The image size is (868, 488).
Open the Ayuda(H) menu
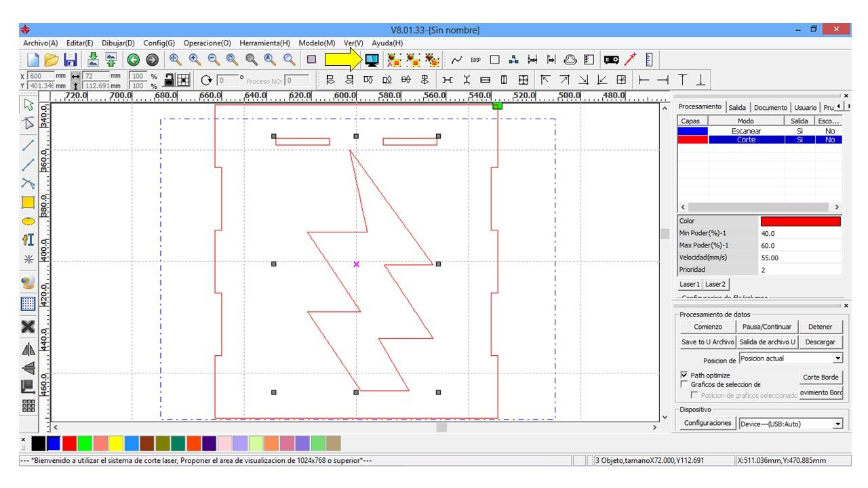pos(387,43)
